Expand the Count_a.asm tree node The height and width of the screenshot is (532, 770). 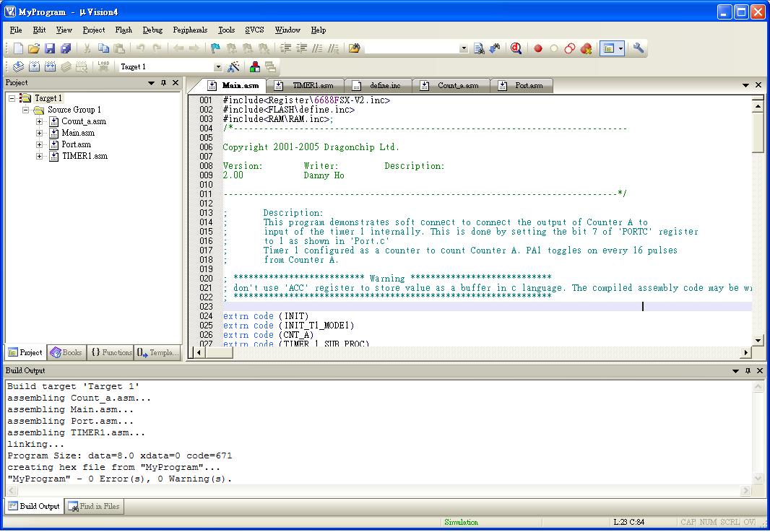click(39, 121)
